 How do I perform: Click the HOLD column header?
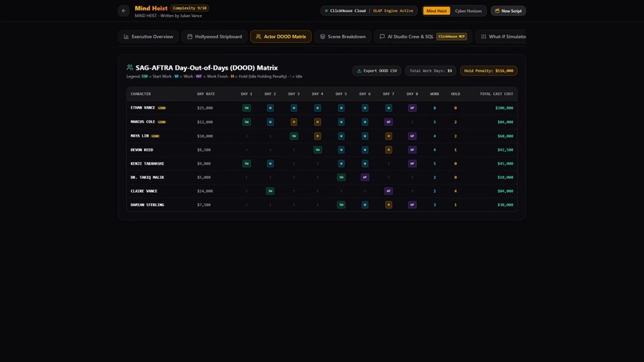pos(455,94)
